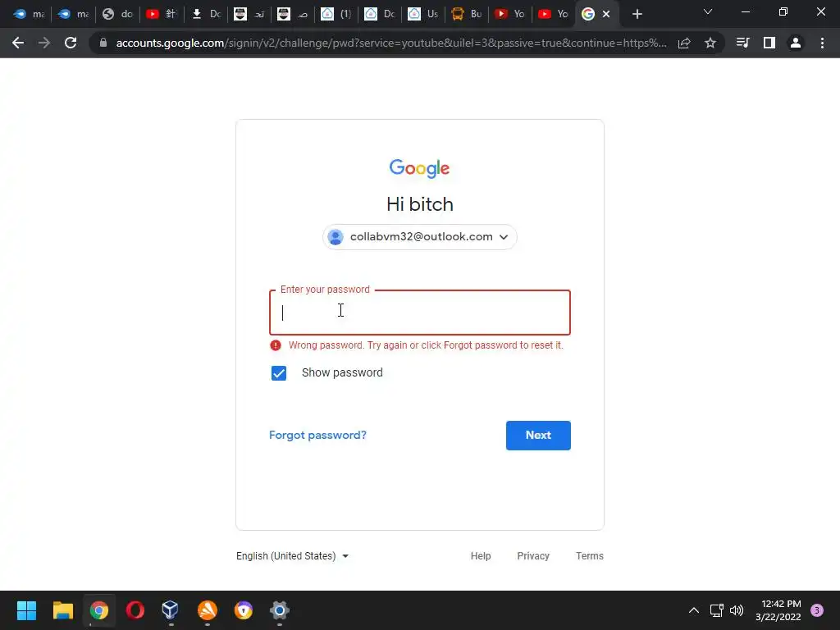
Task: Expand the collabvm32@outlook.com account chooser
Action: pyautogui.click(x=419, y=237)
